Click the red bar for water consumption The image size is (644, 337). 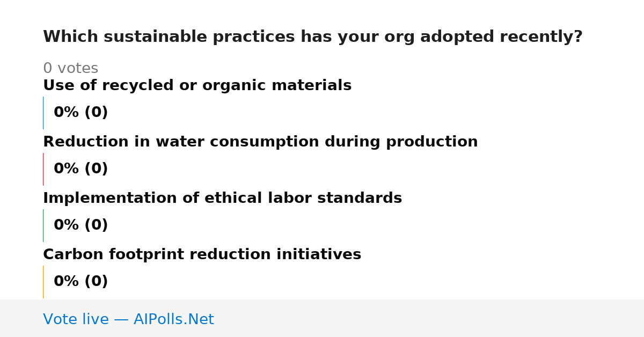click(x=43, y=169)
